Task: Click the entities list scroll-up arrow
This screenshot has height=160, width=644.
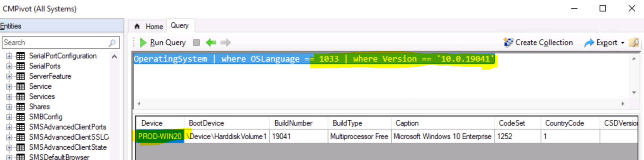Action: 114,57
